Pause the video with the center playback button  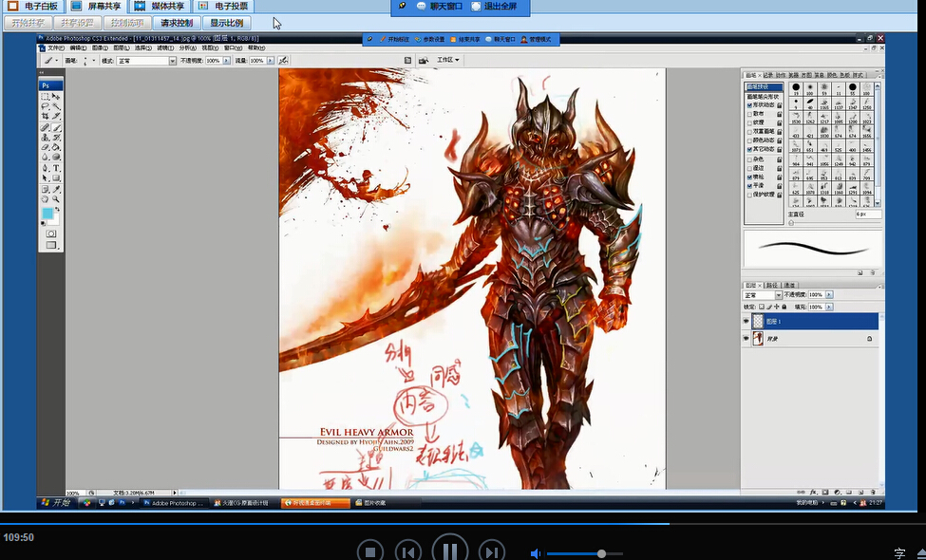(449, 551)
